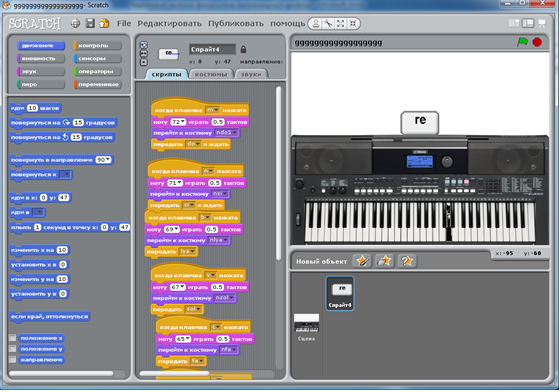Select the 'контроль' block category
Image resolution: width=560 pixels, height=392 pixels.
[x=98, y=45]
